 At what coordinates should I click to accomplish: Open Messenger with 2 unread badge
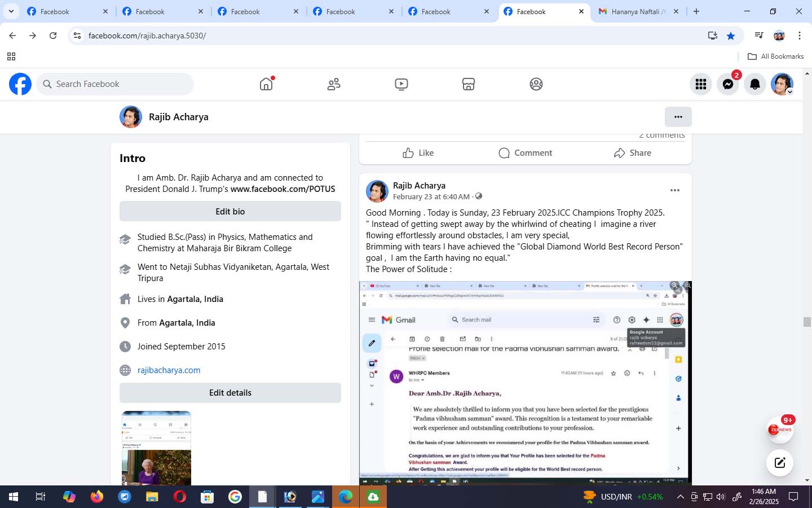728,84
